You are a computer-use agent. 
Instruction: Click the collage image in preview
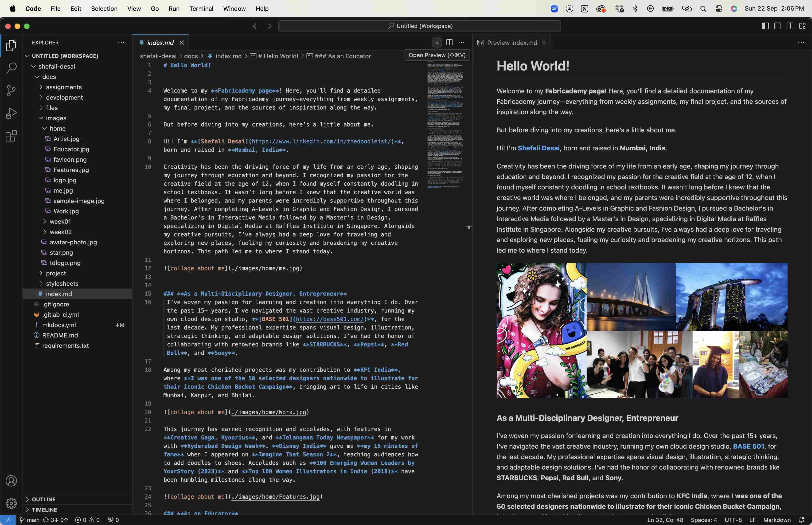pos(642,330)
